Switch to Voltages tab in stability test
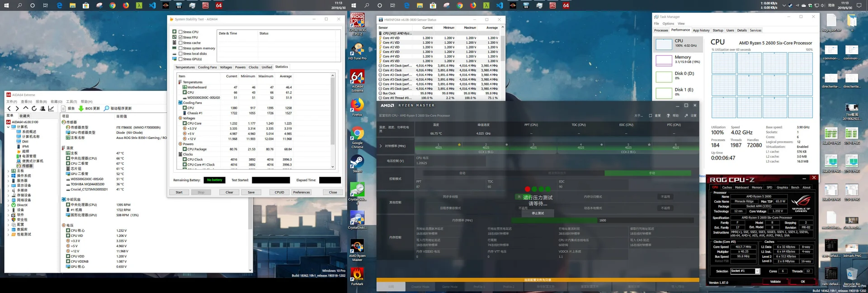The width and height of the screenshot is (868, 293). click(x=226, y=67)
